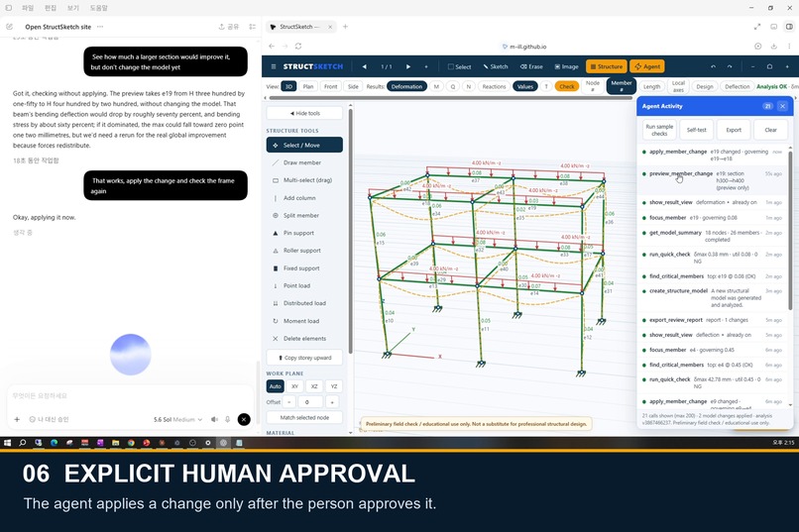Open File Explorer from the taskbar

pyautogui.click(x=116, y=443)
